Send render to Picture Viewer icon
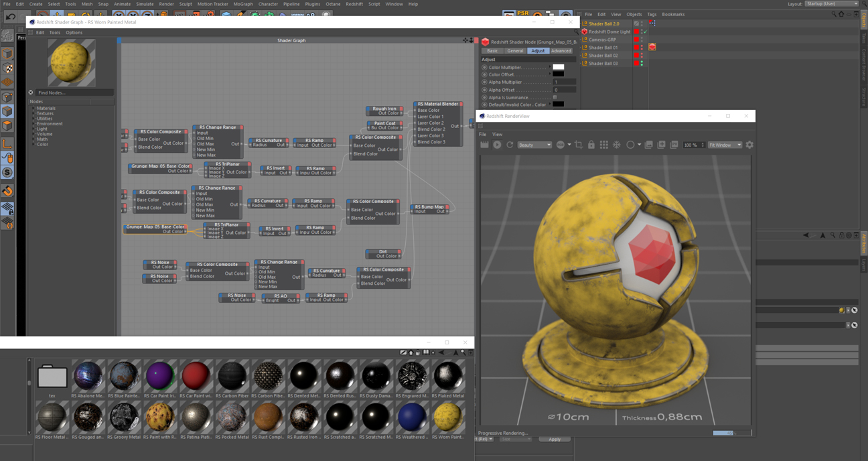 674,145
